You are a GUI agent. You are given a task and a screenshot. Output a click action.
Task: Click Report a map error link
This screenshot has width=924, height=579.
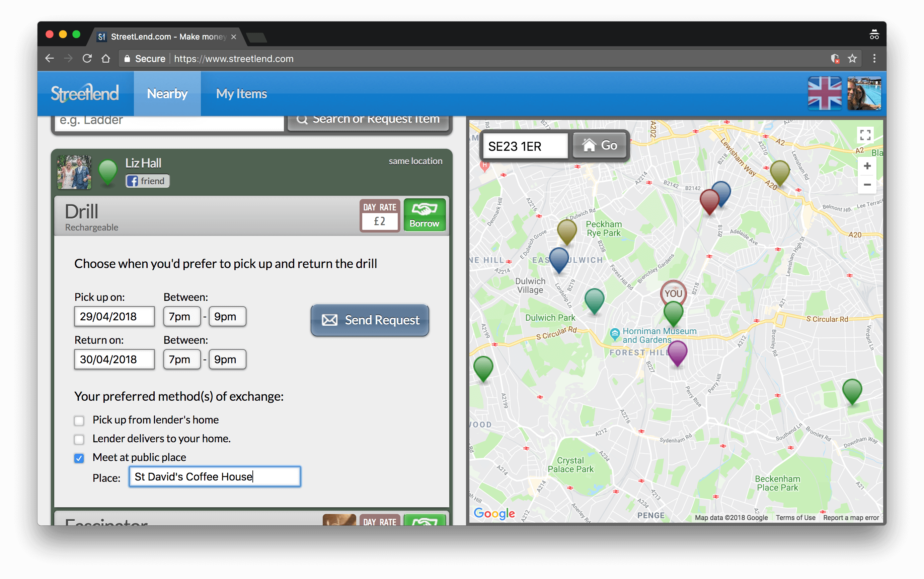click(x=851, y=518)
